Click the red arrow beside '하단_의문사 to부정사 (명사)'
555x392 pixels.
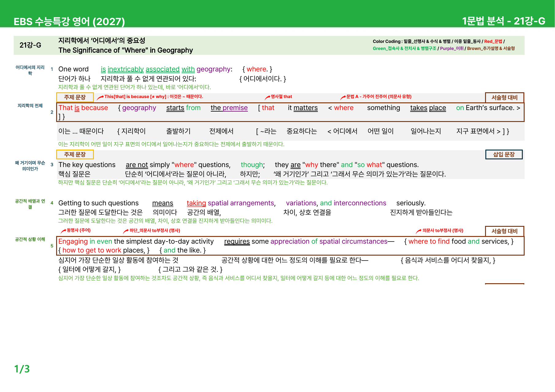point(126,231)
